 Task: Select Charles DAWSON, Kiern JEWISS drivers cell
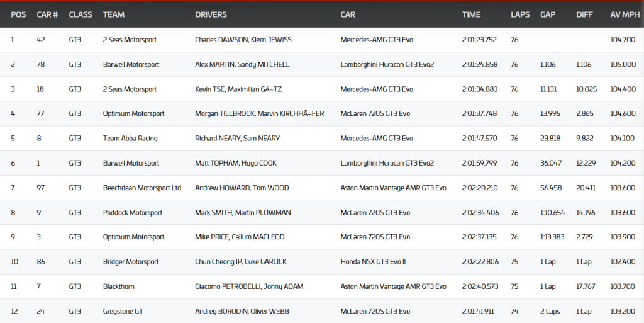243,40
